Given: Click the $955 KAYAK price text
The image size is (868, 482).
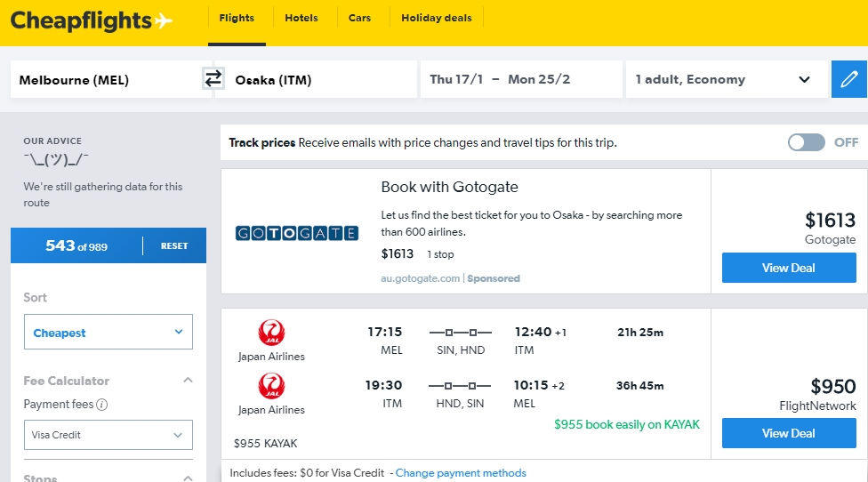Looking at the screenshot, I should (x=266, y=443).
